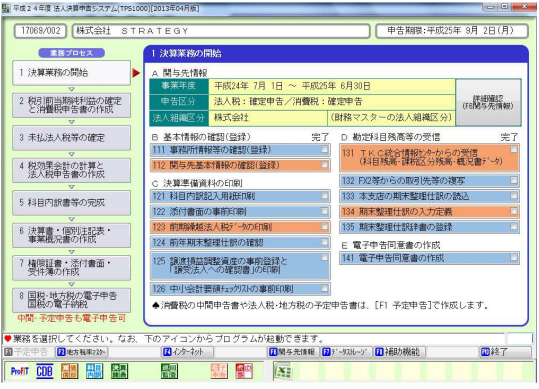539x389 pixels.
Task: Click the F7 データストレージ function key
Action: (346, 352)
